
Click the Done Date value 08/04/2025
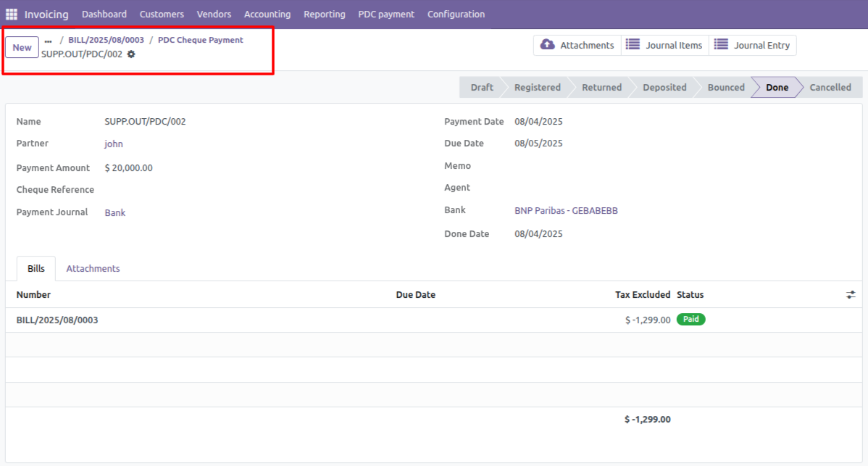538,234
